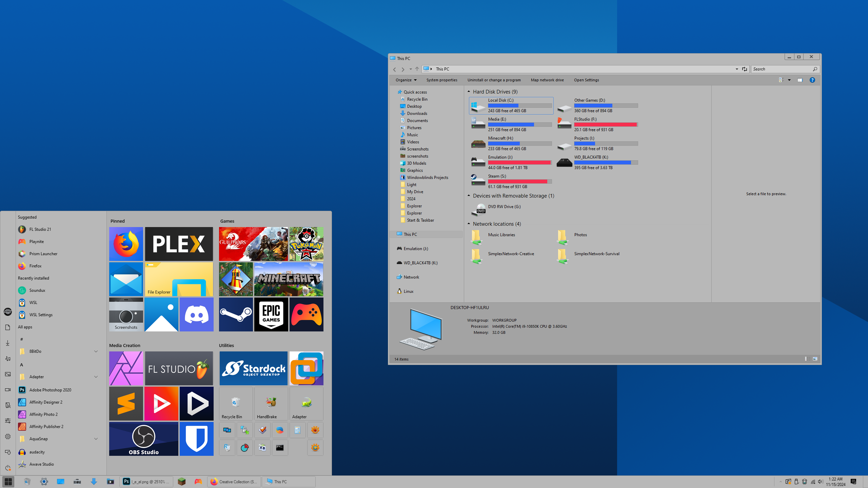Show hidden system tray icons

[781, 482]
